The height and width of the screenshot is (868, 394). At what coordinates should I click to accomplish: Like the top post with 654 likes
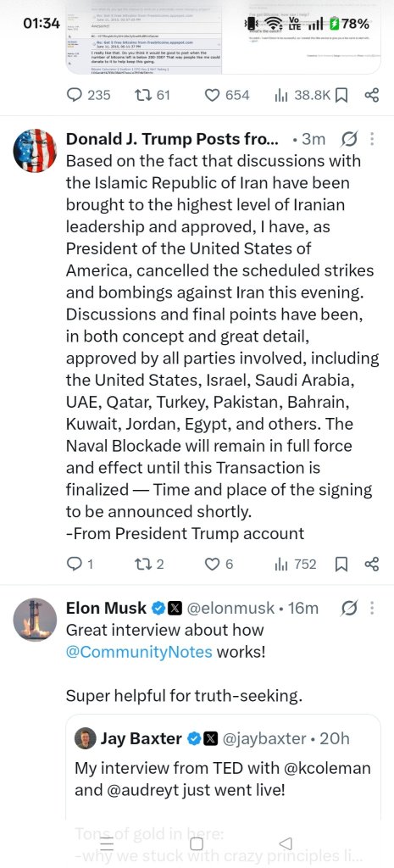(x=227, y=95)
